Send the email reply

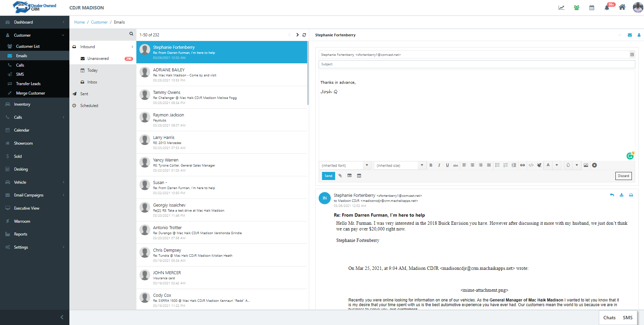pos(328,176)
